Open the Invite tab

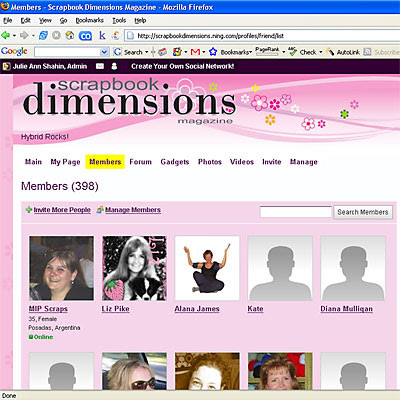tap(272, 162)
